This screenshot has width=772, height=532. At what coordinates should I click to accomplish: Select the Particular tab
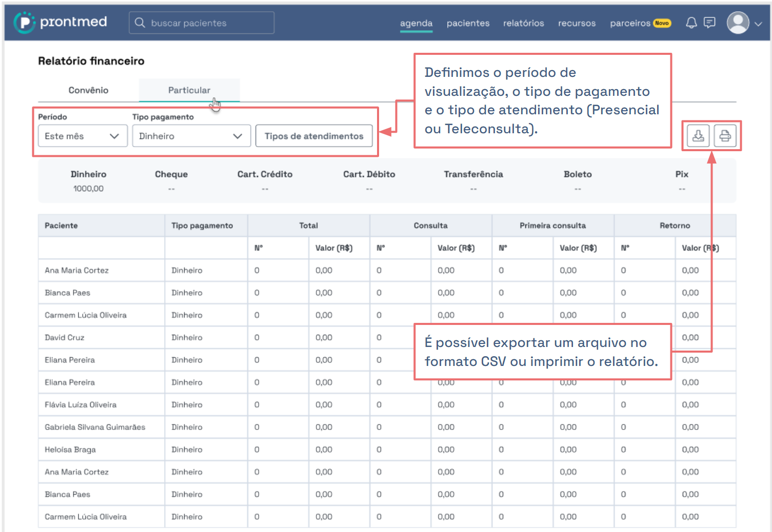[189, 90]
